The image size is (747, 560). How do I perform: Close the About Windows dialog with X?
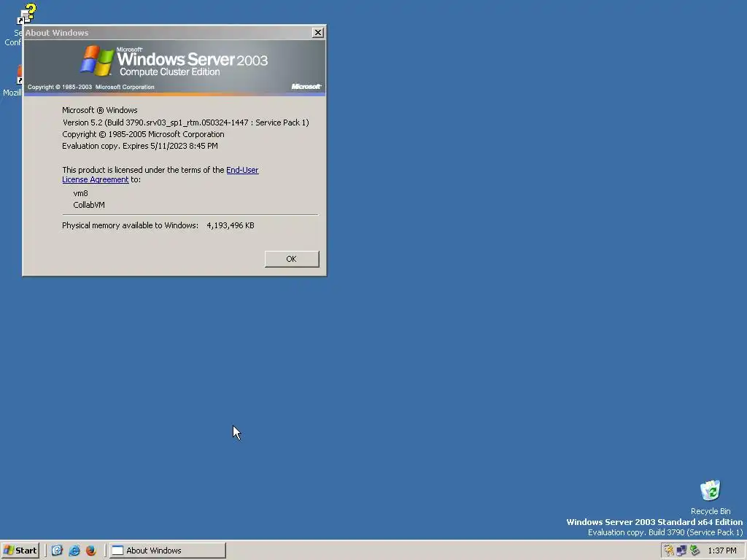point(318,32)
